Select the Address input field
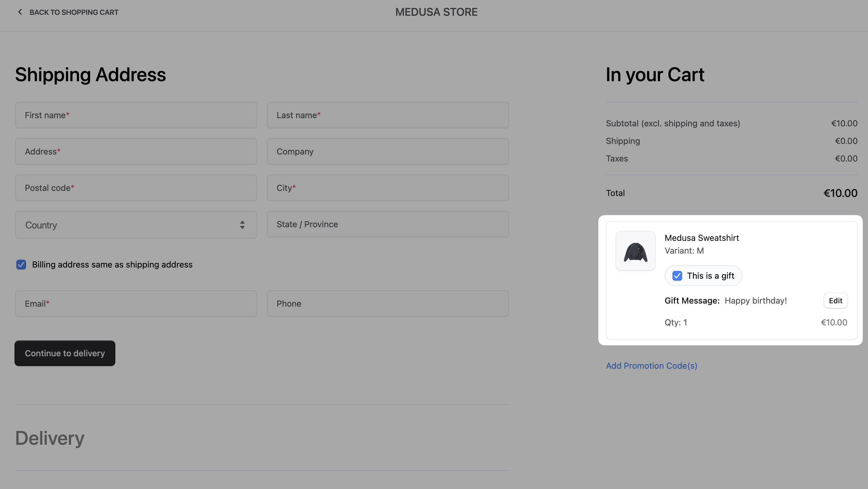The height and width of the screenshot is (489, 868). [136, 151]
